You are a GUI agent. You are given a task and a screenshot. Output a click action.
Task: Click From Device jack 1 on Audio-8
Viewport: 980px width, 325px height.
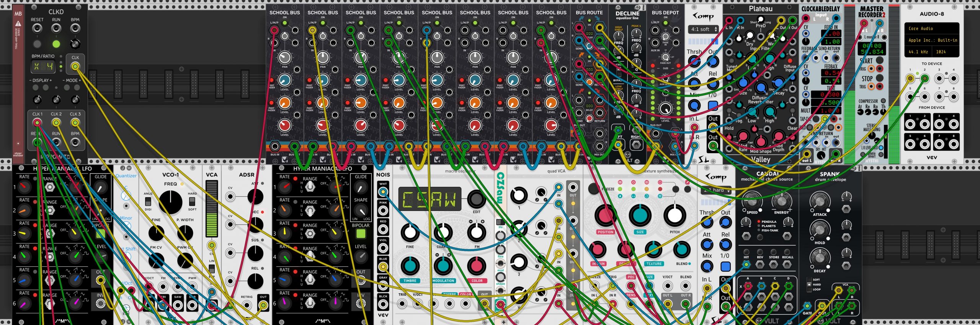pyautogui.click(x=911, y=124)
